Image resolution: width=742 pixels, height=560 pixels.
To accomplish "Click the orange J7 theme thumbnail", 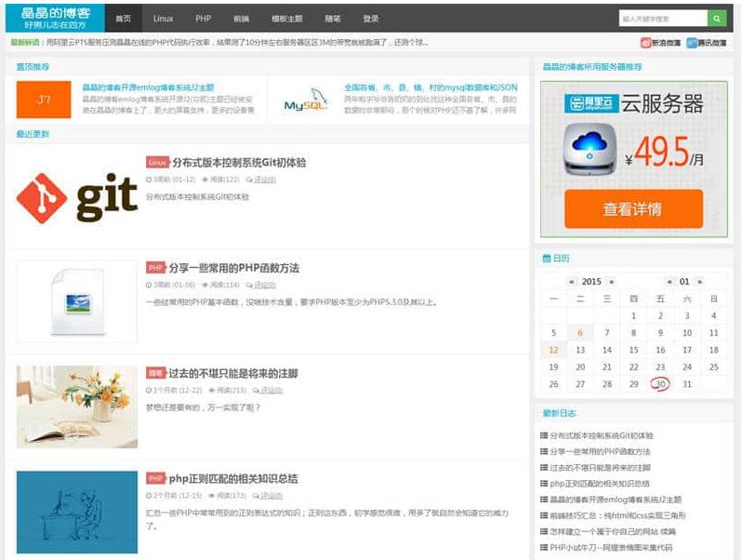I will [44, 100].
